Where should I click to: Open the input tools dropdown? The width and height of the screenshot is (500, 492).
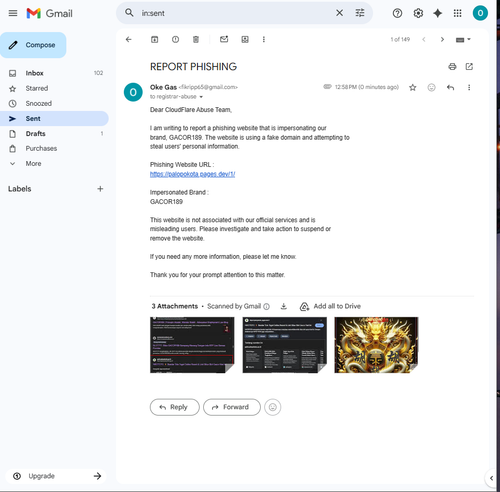coord(463,40)
